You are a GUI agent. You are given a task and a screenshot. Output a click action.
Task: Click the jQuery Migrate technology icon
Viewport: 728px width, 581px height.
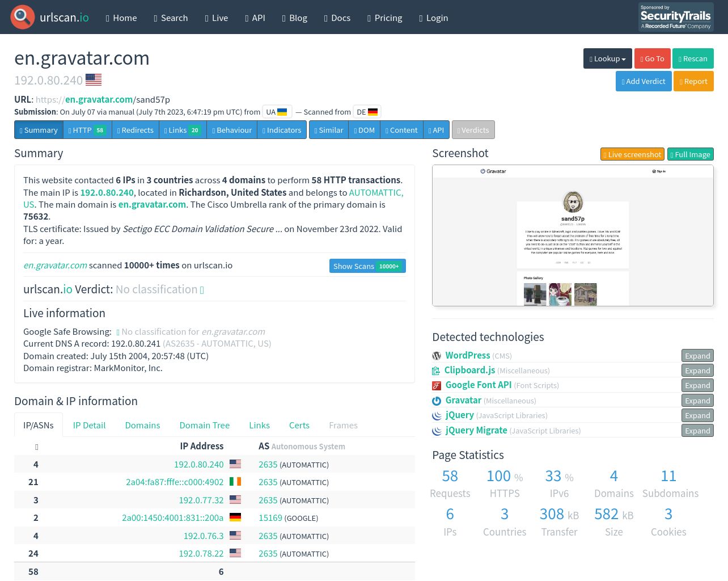click(x=437, y=431)
